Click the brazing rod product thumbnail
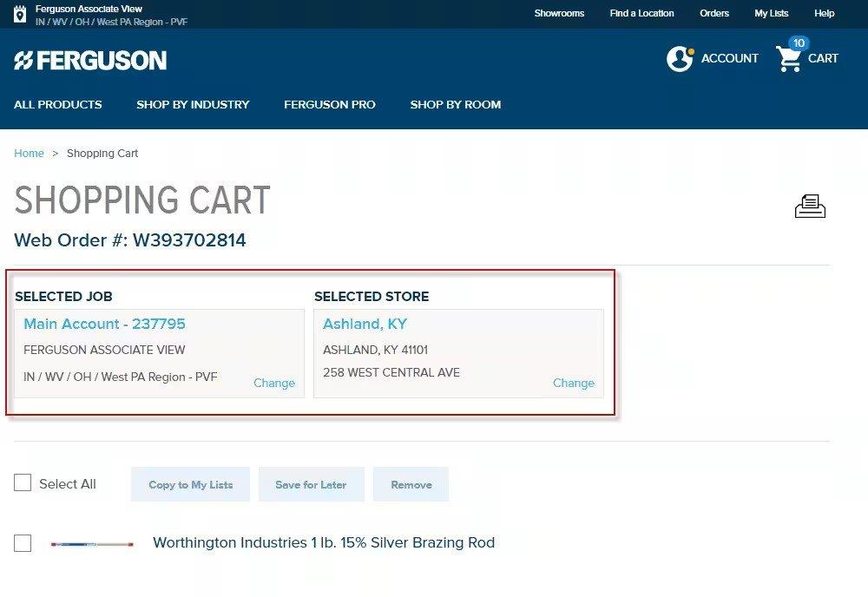 point(92,544)
